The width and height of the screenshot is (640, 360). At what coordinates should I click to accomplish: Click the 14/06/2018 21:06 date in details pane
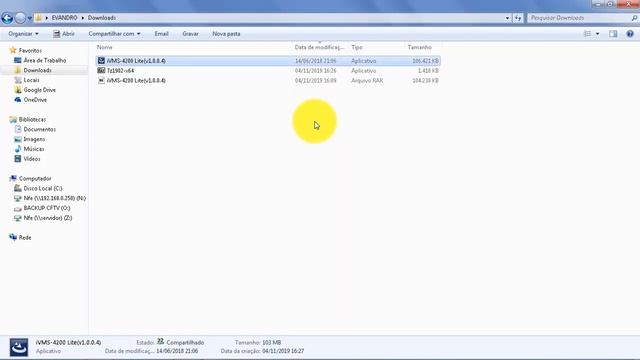click(x=177, y=351)
